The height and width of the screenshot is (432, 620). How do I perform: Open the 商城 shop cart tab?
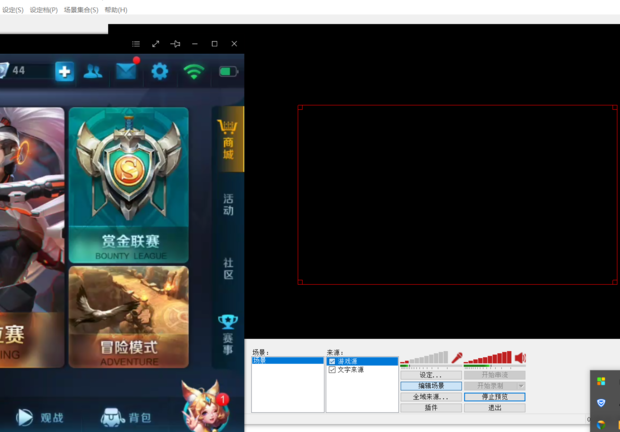[229, 139]
